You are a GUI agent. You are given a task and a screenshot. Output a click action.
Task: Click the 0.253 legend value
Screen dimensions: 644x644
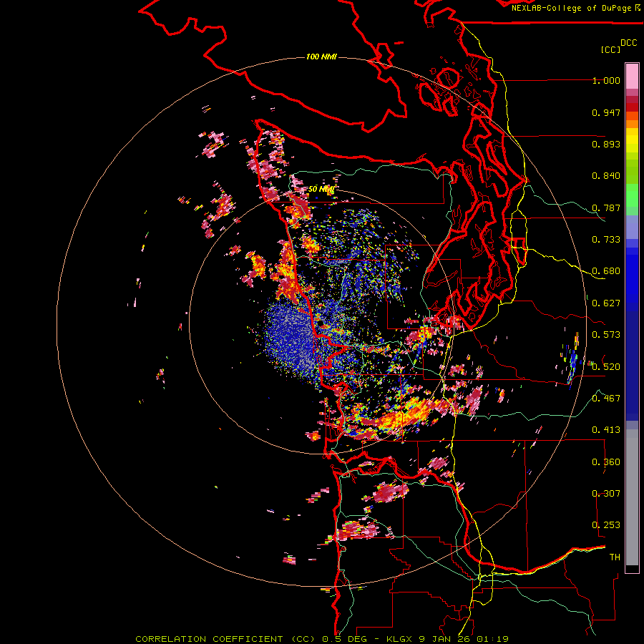(606, 525)
